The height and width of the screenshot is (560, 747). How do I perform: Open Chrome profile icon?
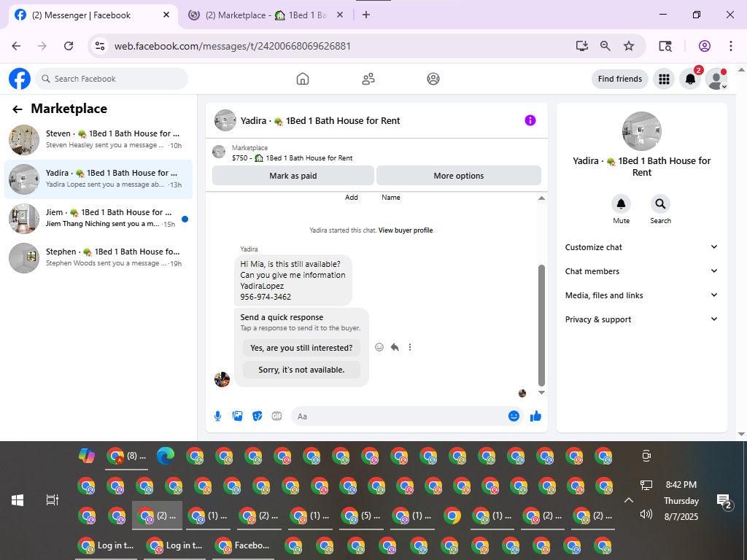click(705, 46)
